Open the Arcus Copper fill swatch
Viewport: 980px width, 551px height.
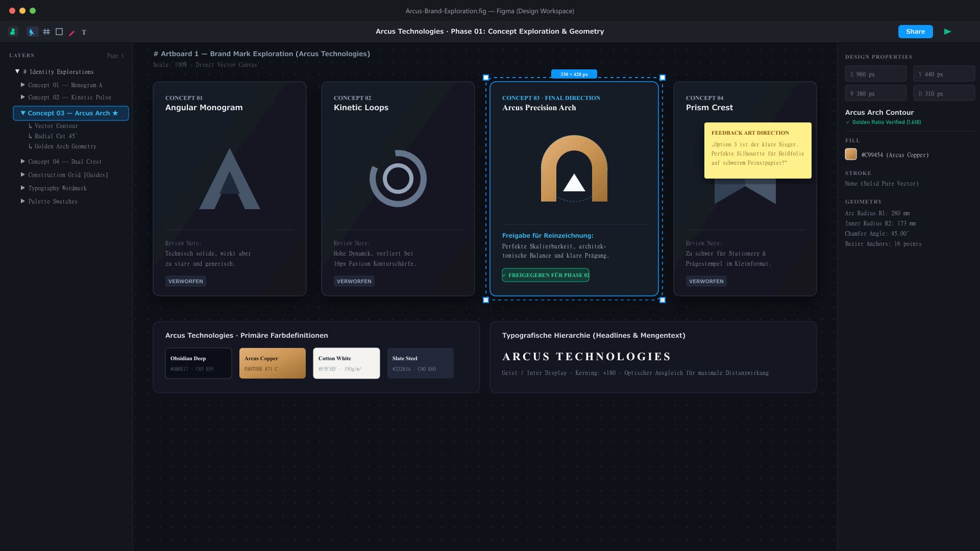[x=851, y=154]
